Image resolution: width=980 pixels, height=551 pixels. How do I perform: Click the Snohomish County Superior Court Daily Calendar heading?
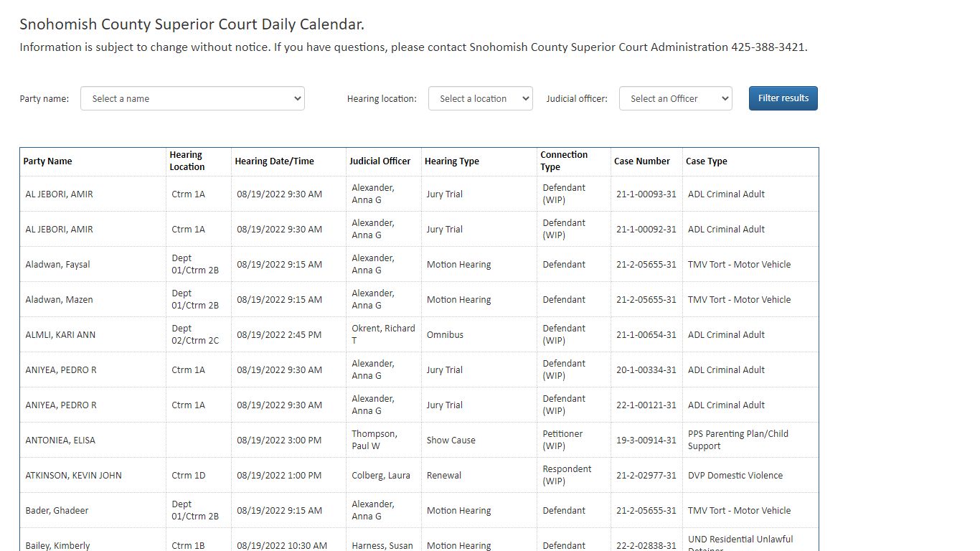pyautogui.click(x=192, y=24)
